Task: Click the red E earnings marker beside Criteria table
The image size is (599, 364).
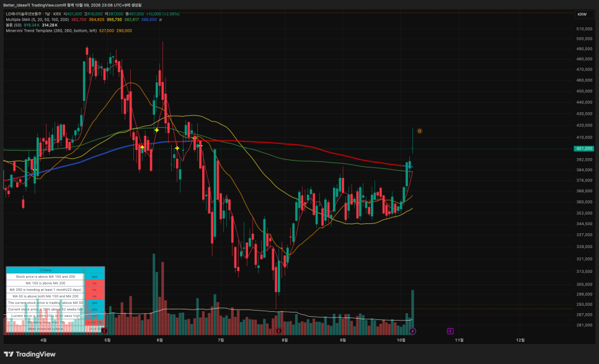Action: [x=104, y=331]
